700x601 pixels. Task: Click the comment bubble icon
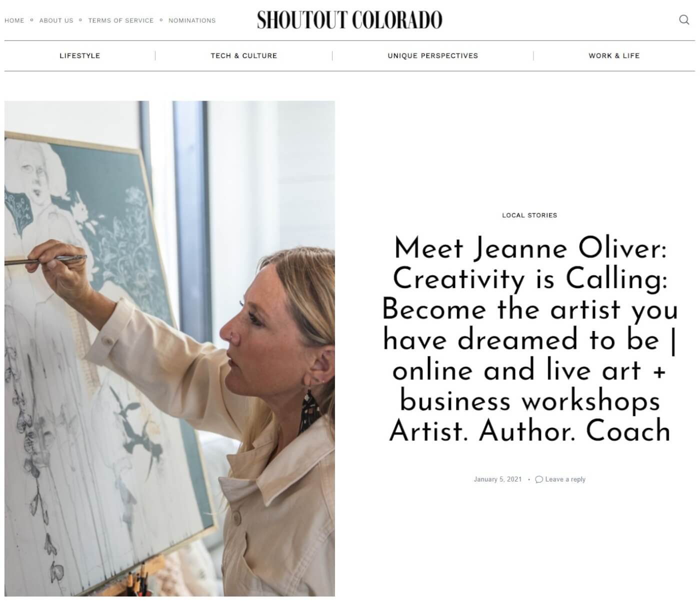(x=539, y=479)
